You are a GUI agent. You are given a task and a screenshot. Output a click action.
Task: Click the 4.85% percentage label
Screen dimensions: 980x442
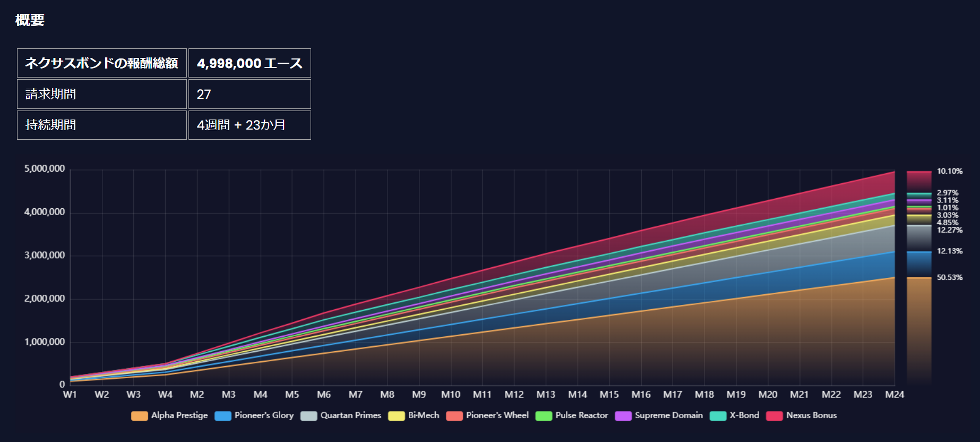pos(948,223)
